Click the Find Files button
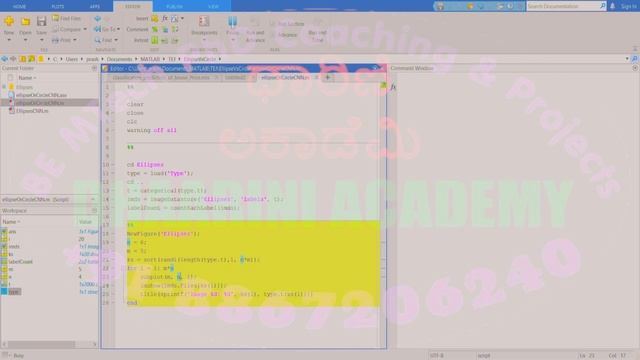The width and height of the screenshot is (640, 360). [x=67, y=18]
